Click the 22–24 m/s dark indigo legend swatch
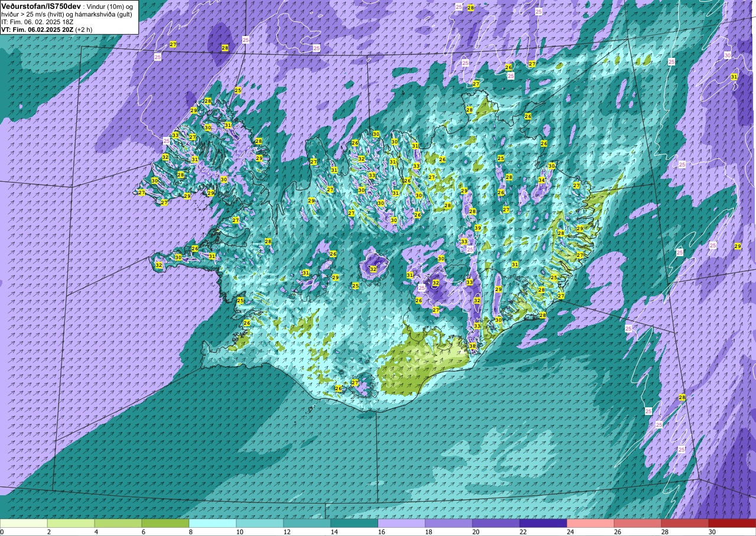Screen dimensions: 756x536 543,523
